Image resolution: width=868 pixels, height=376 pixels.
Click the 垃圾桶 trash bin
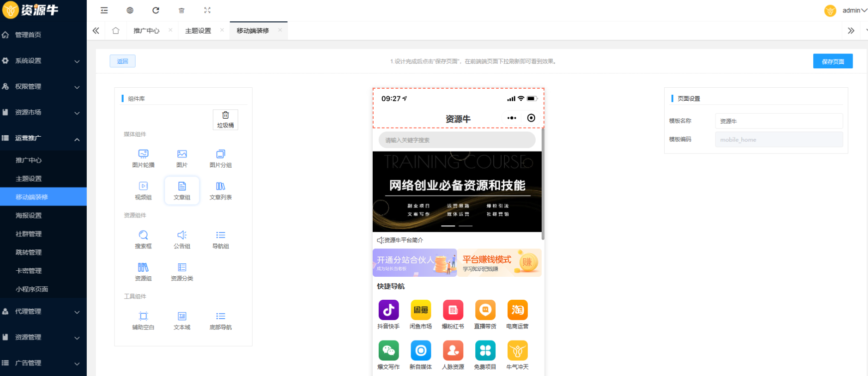[225, 120]
